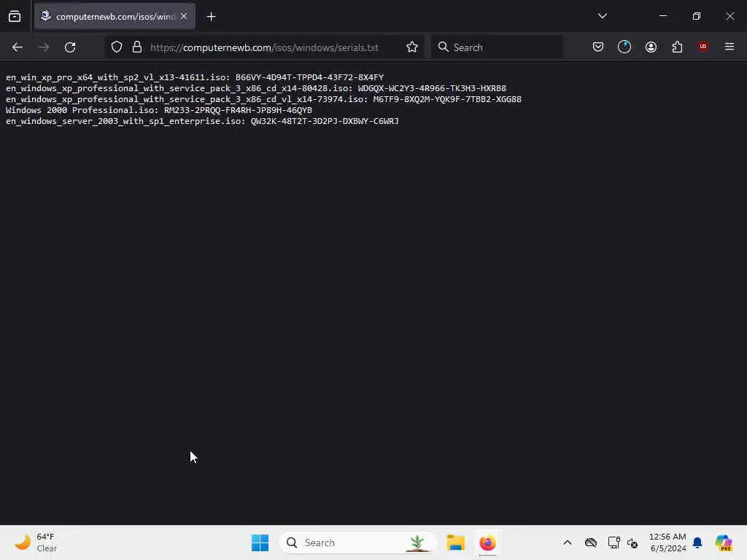Open tracking protection shield panel
This screenshot has width=747, height=560.
(x=117, y=47)
